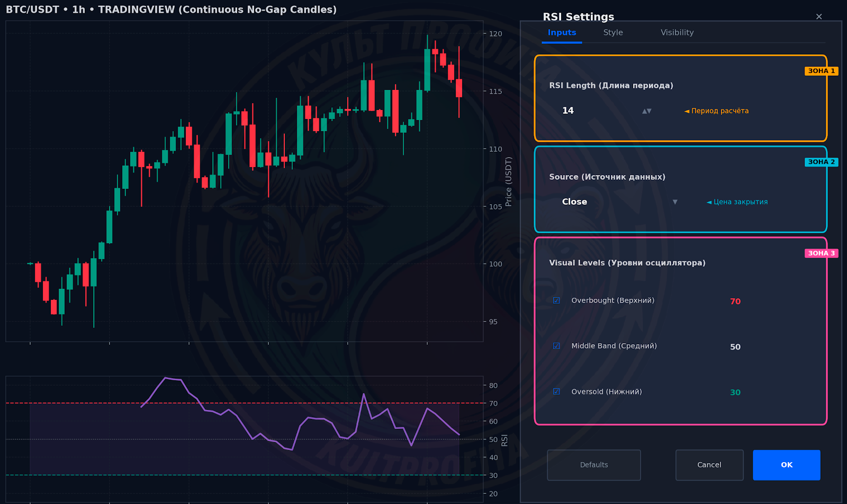
Task: Click the Oversold value 30
Action: (735, 392)
